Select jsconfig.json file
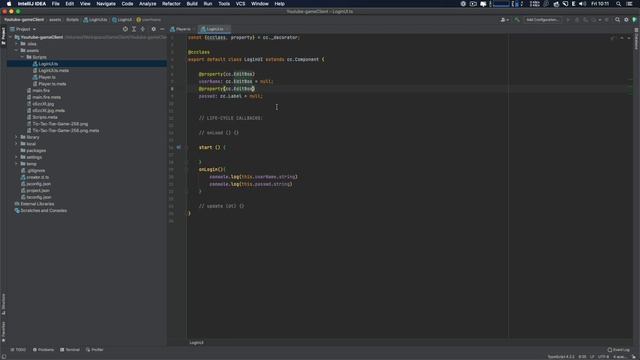 38,184
